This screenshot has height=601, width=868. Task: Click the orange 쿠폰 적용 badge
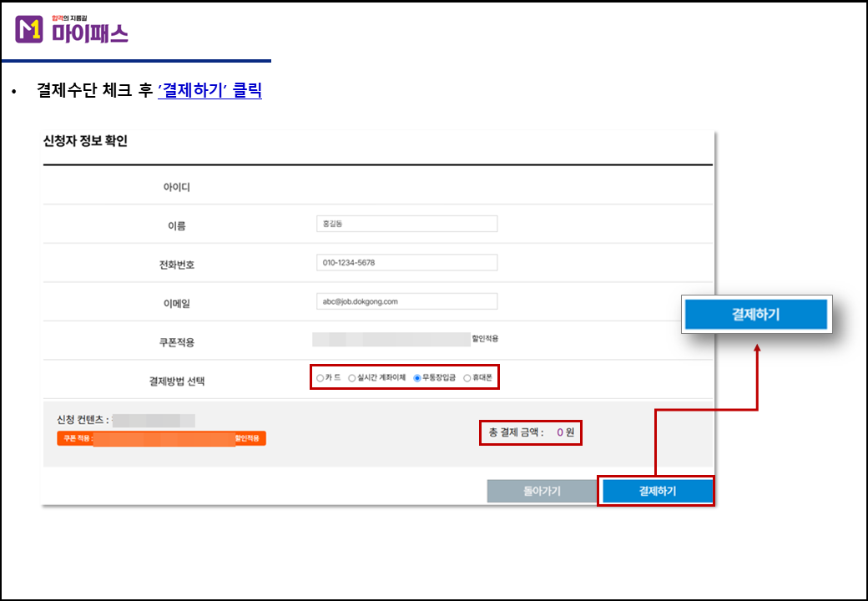point(161,438)
